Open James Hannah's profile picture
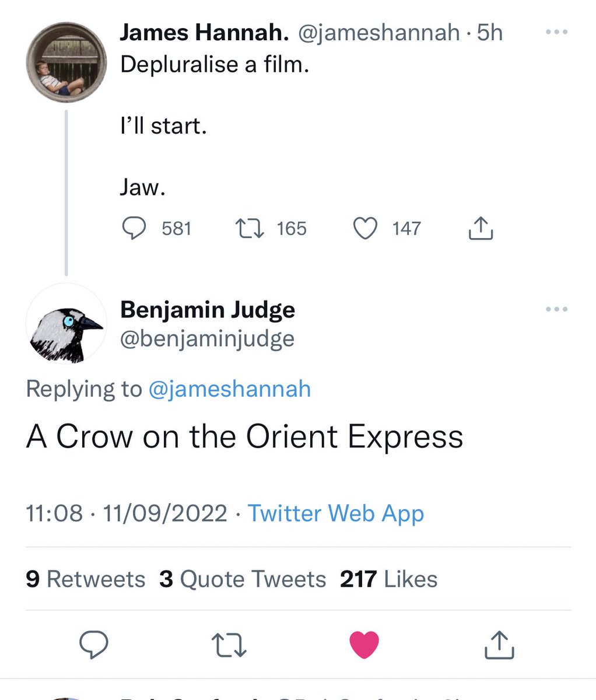 pyautogui.click(x=66, y=62)
